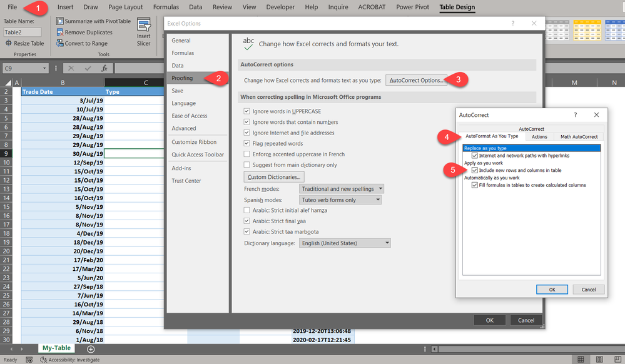The image size is (625, 364).
Task: Click the Excel Options help question mark
Action: click(x=513, y=23)
